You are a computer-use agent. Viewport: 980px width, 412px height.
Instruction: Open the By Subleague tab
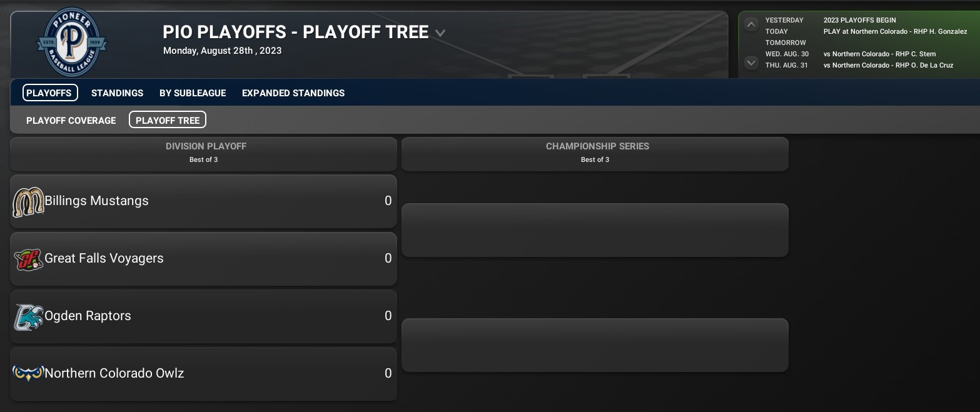[193, 93]
